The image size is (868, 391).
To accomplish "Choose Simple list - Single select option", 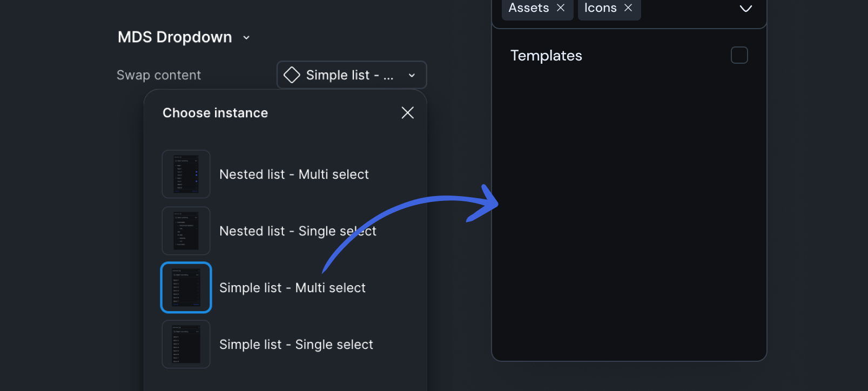I will pos(296,345).
